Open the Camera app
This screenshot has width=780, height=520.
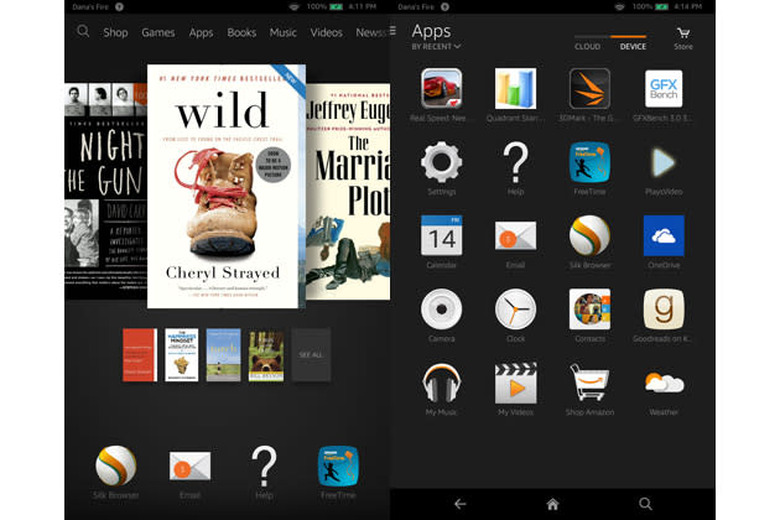441,309
